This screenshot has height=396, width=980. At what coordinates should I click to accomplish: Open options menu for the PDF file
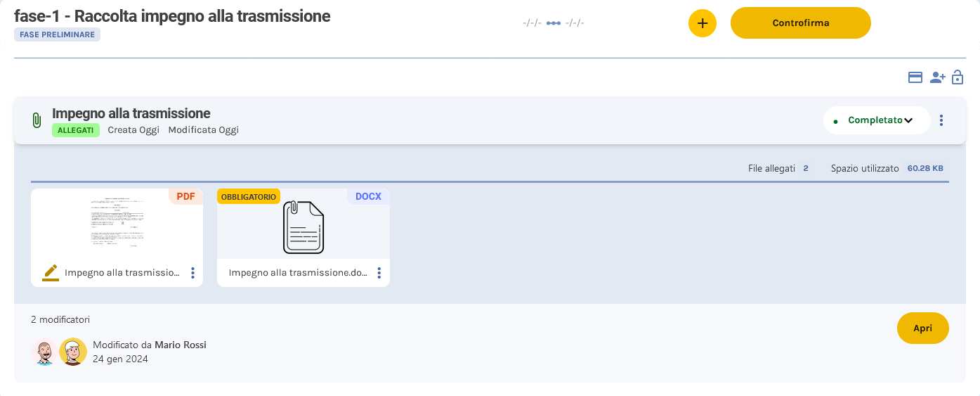point(192,273)
